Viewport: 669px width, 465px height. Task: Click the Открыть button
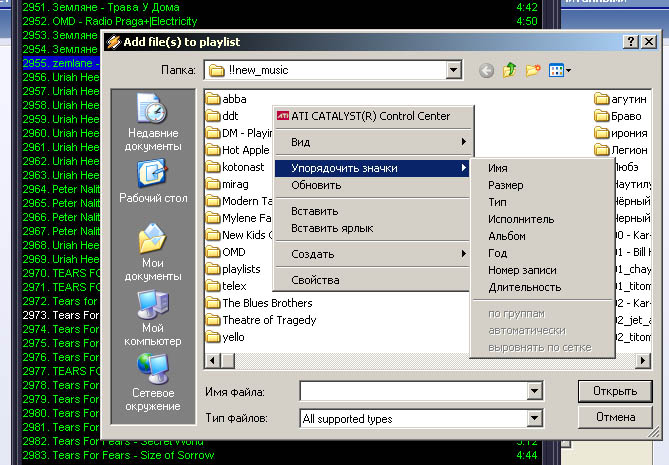pos(615,391)
